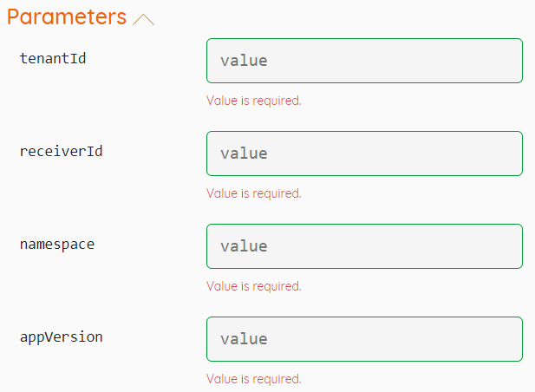535x392 pixels.
Task: Click the placeholder text in appVersion box
Action: (244, 339)
